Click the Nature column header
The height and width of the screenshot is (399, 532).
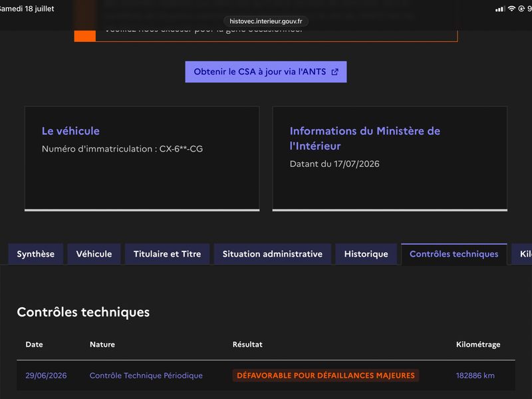click(x=102, y=344)
